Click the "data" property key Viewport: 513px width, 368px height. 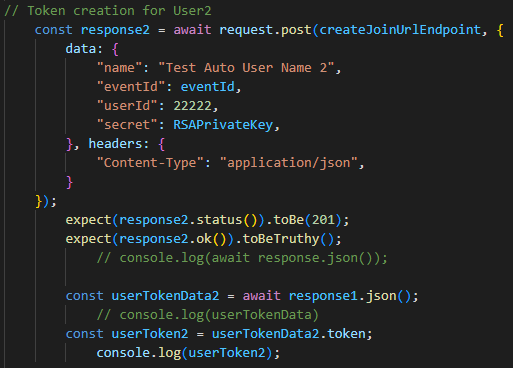(81, 49)
